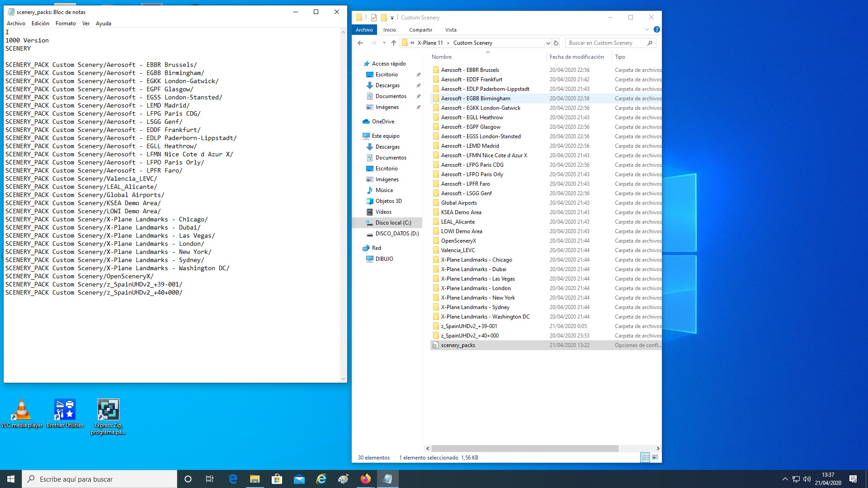The width and height of the screenshot is (868, 488).
Task: Select z_SpainUHDv2_+39-001 folder
Action: (546, 326)
